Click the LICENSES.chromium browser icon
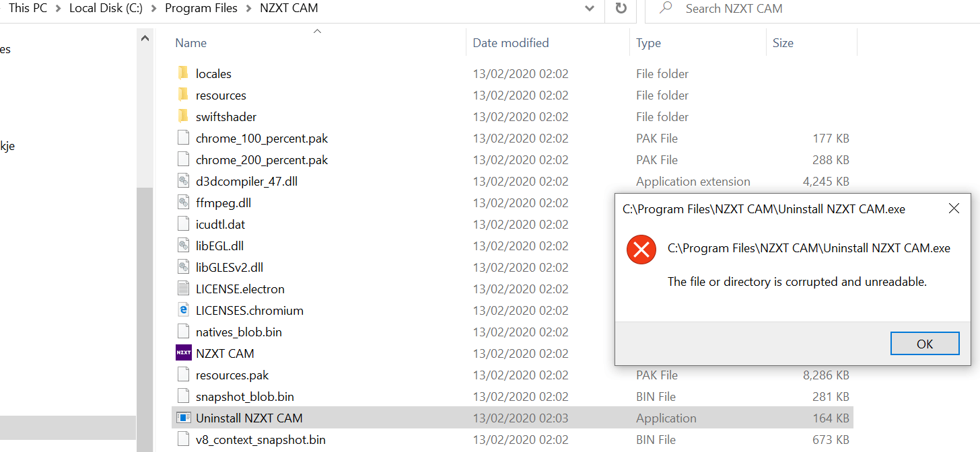This screenshot has width=980, height=452. [183, 310]
